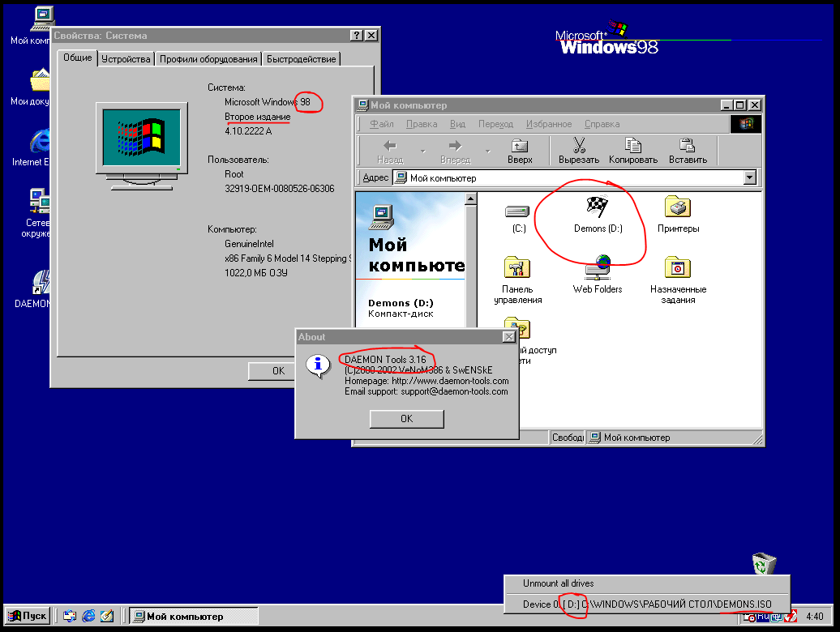Select the Recycle Bin on desktop
This screenshot has height=632, width=840.
pos(763,563)
